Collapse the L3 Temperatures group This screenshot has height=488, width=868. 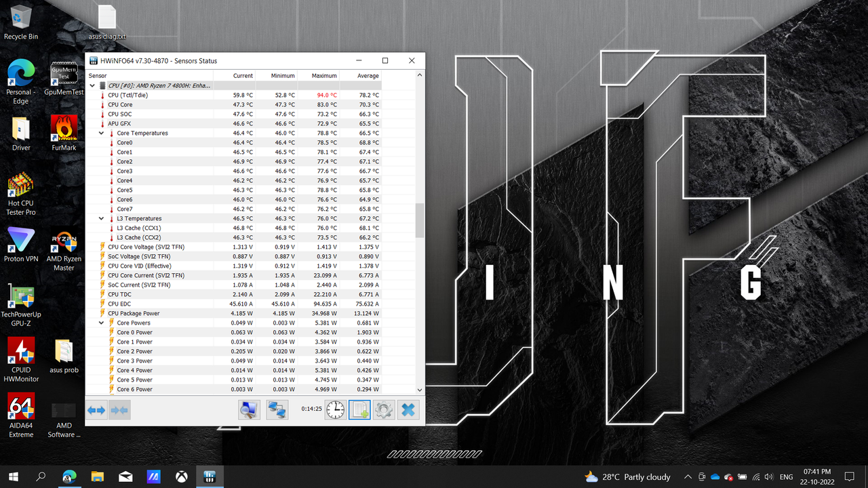click(101, 219)
